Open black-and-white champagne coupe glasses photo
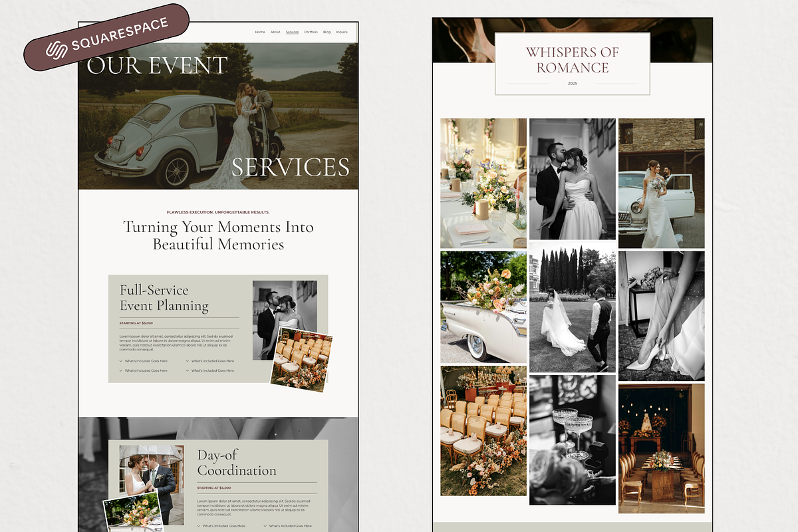Image resolution: width=798 pixels, height=532 pixels. 573,440
